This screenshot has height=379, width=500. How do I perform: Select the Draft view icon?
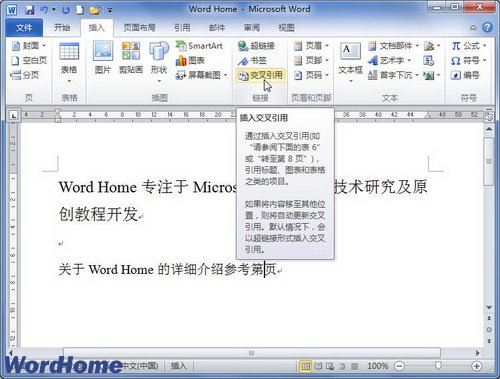pos(354,366)
